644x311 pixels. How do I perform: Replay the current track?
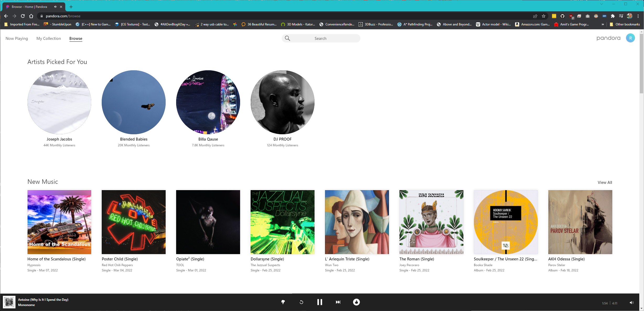point(301,302)
